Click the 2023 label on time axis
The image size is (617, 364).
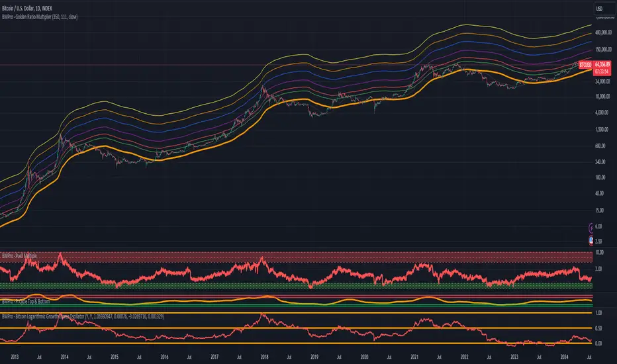(514, 357)
